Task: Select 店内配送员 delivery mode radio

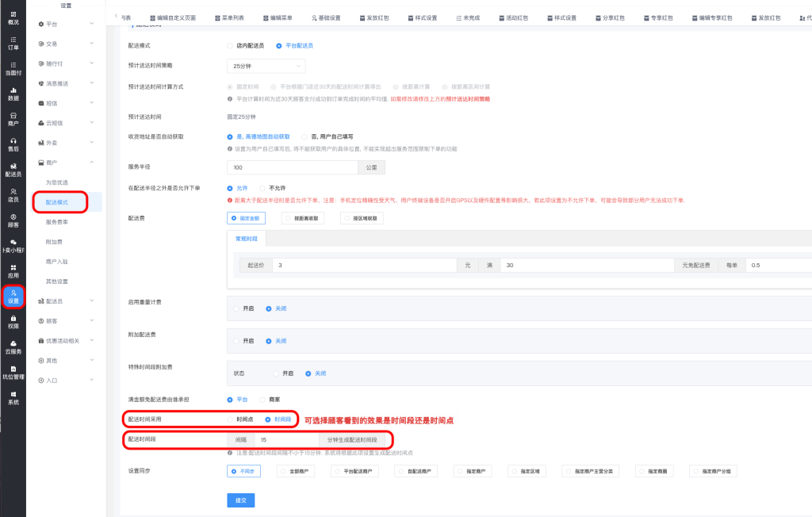Action: click(231, 46)
